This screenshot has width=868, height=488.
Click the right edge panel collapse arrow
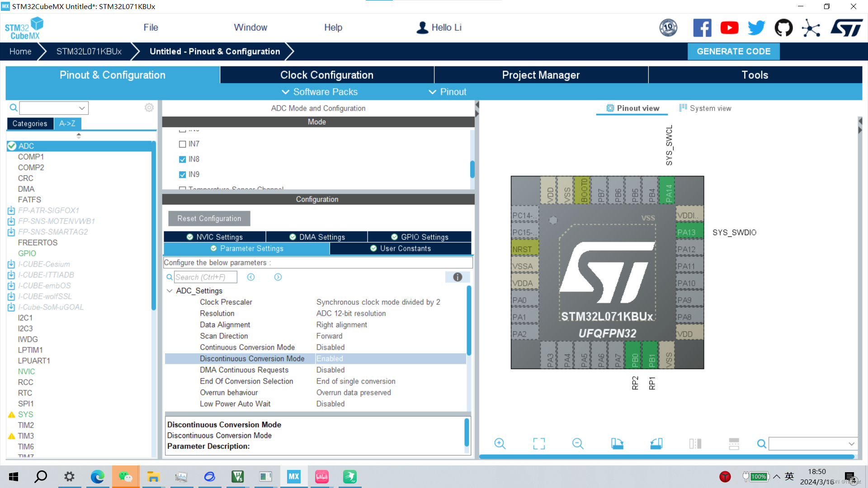pos(860,126)
